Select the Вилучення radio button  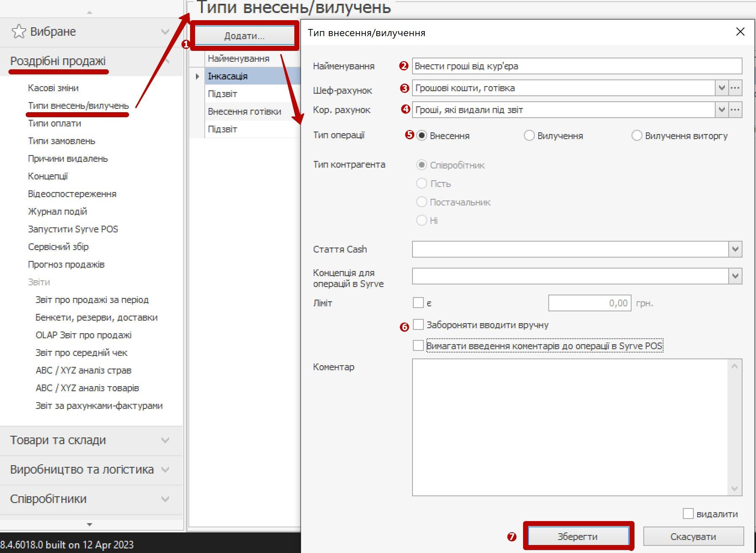[x=529, y=136]
